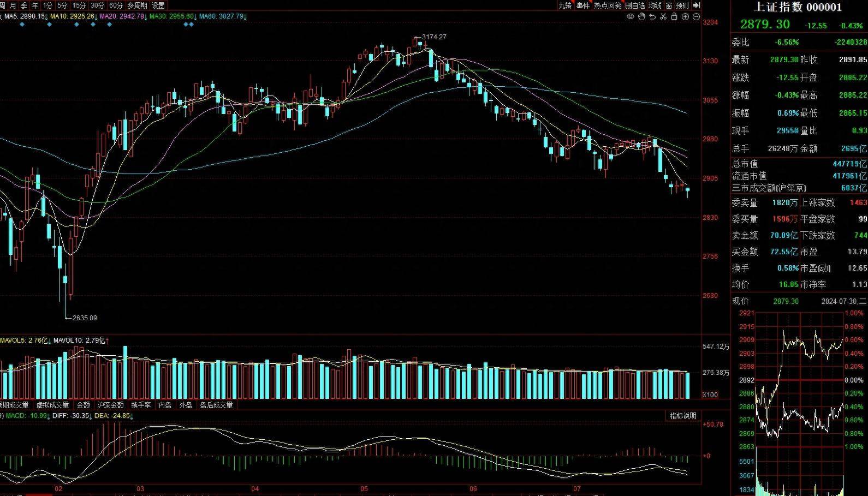Switch to the 换手率 volume tab
The width and height of the screenshot is (868, 496).
pyautogui.click(x=141, y=405)
